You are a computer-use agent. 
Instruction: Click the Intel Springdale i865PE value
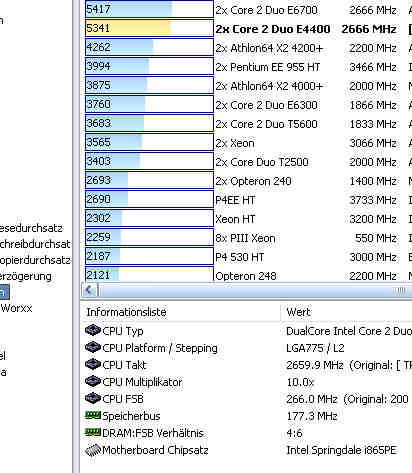341,450
